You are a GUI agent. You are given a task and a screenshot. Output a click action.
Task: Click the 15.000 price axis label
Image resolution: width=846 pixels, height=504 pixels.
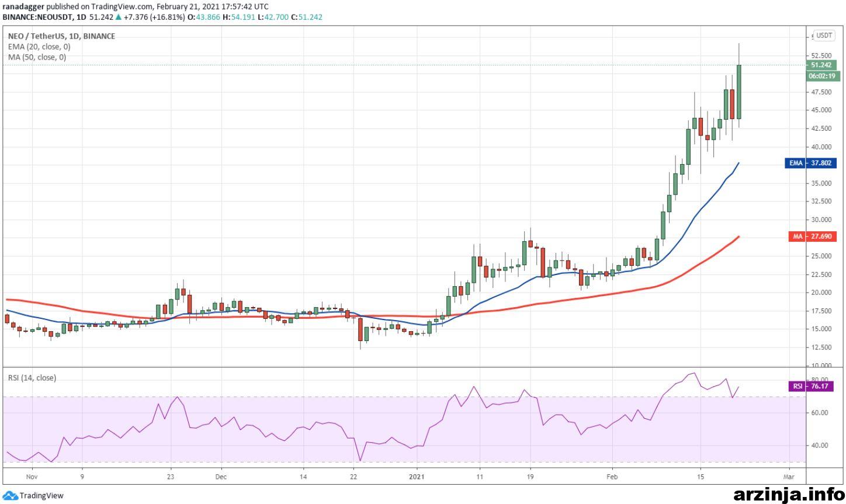click(821, 329)
